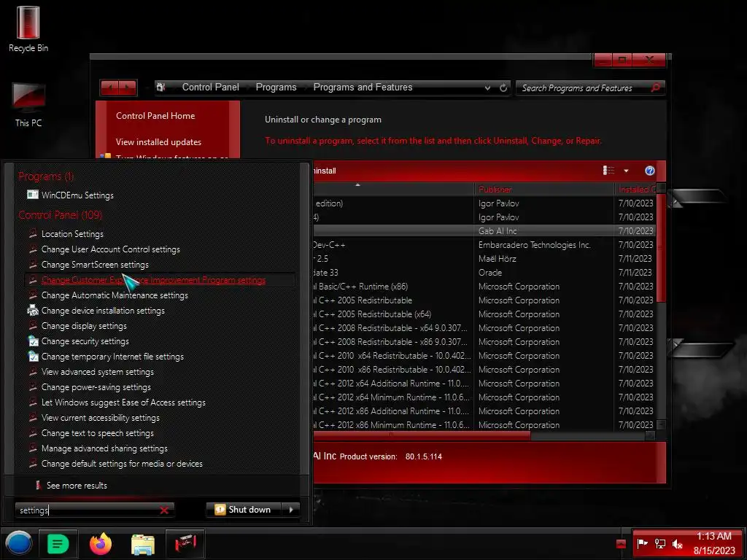Open Change power-saving settings
This screenshot has height=560, width=747.
pos(96,386)
